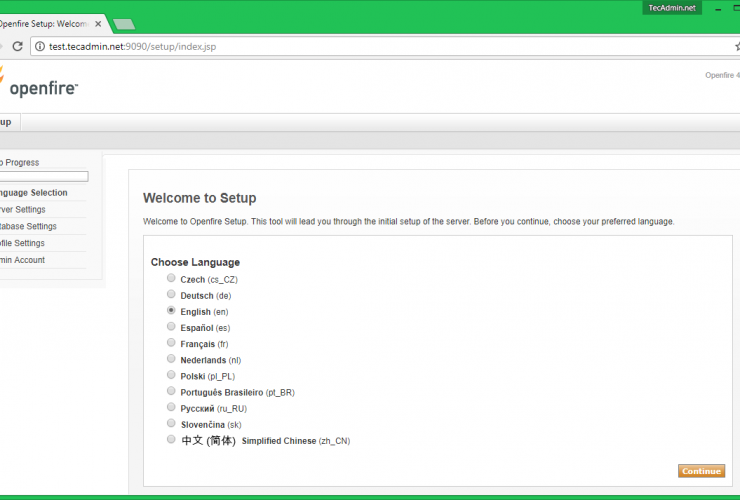Select the Czech (cs_CZ) language option
The height and width of the screenshot is (500, 740).
tap(171, 279)
